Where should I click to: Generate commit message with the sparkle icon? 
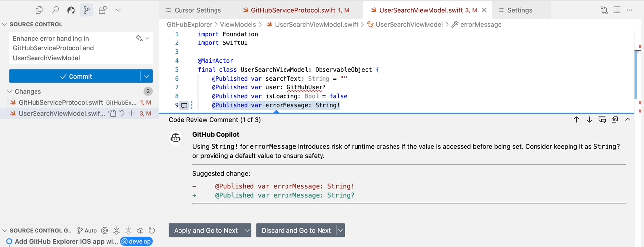coord(139,38)
